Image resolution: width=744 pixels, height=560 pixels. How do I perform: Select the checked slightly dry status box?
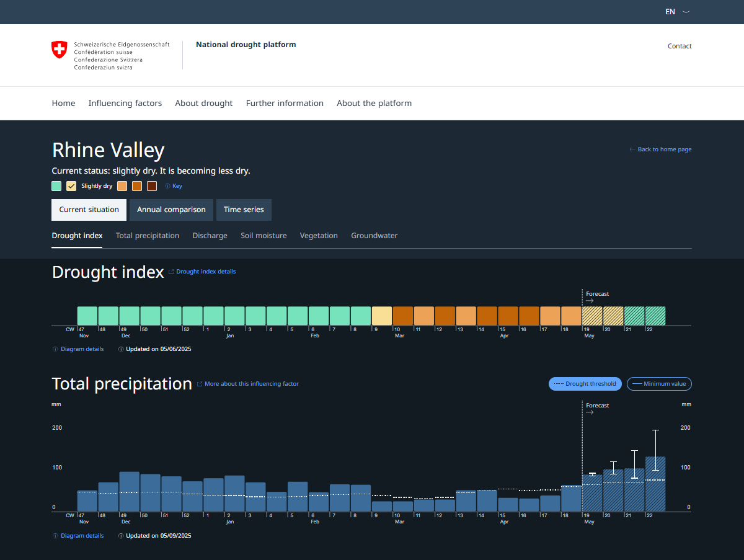tap(71, 186)
